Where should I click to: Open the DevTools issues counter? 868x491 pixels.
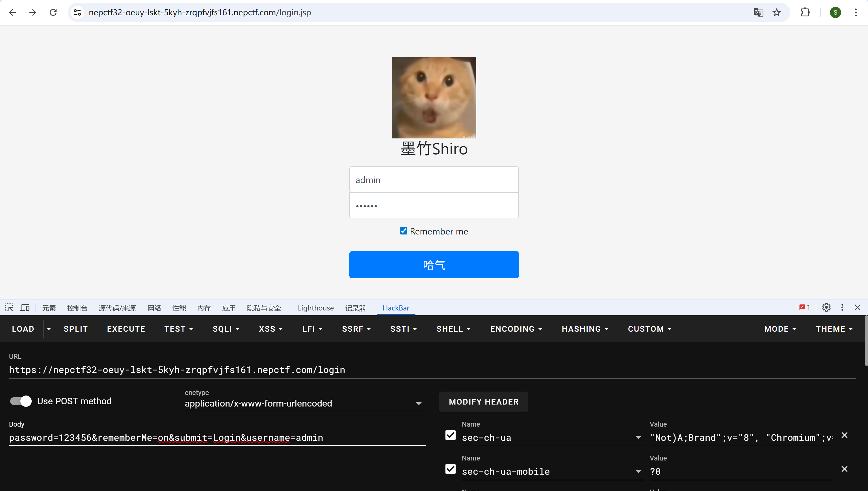tap(805, 307)
